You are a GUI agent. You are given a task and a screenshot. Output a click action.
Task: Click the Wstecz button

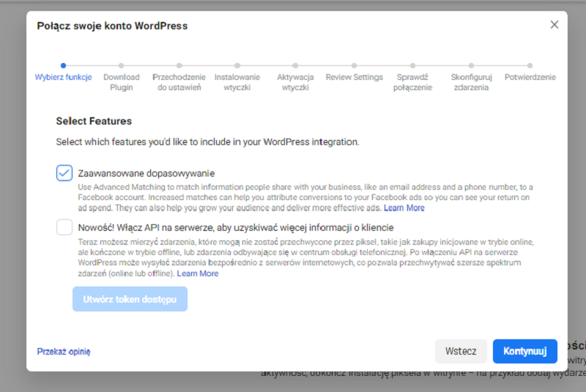point(461,351)
